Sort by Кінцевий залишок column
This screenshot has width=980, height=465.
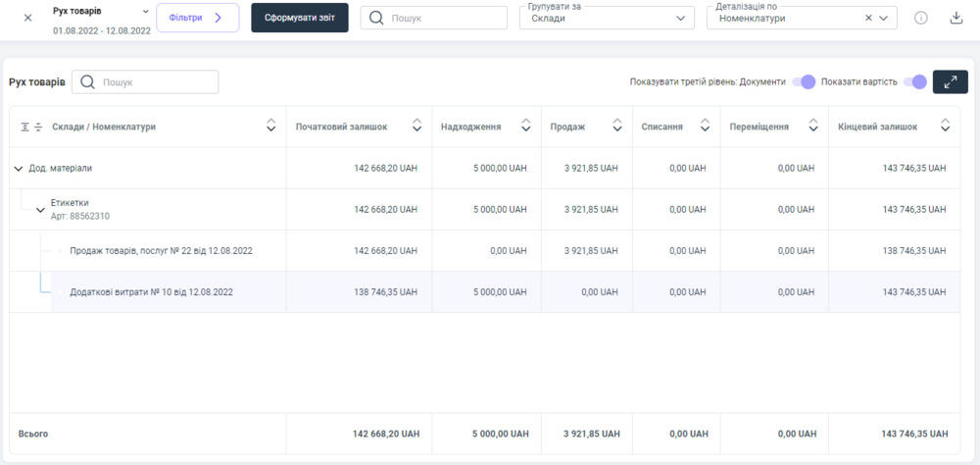(x=945, y=126)
